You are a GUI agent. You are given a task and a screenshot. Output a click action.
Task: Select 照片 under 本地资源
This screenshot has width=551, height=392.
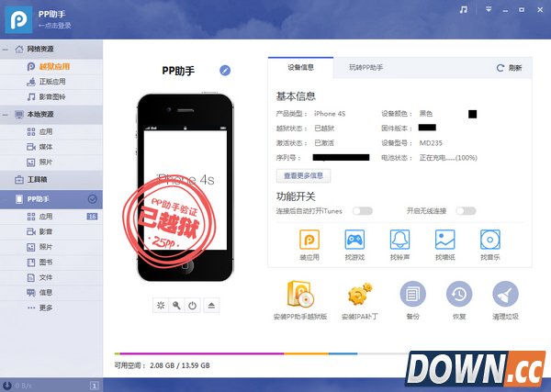coord(51,162)
